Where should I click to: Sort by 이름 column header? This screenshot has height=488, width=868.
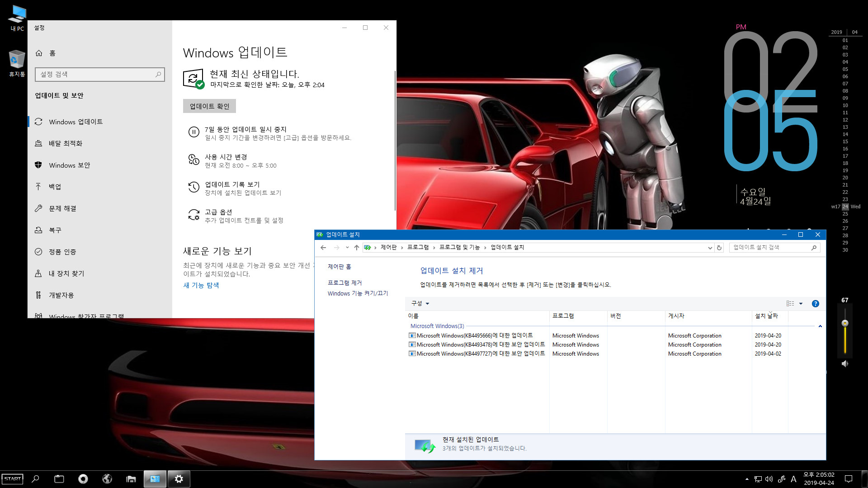click(x=477, y=316)
